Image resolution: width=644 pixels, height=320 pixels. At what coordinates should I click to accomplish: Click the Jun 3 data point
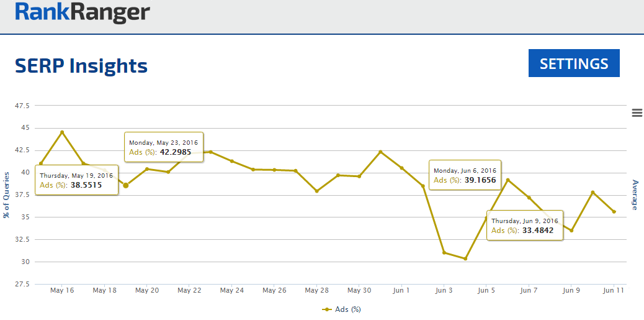click(x=444, y=252)
